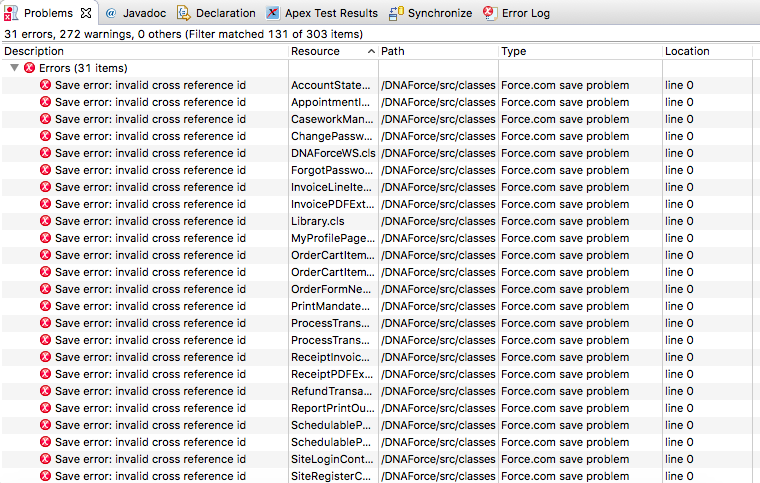Close the Problems tab
This screenshot has height=483, width=760.
[86, 13]
